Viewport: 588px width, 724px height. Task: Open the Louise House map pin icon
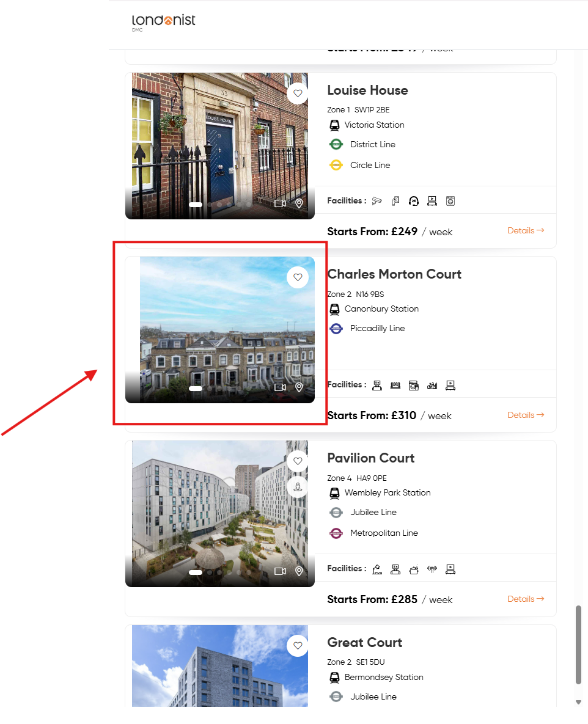tap(300, 203)
